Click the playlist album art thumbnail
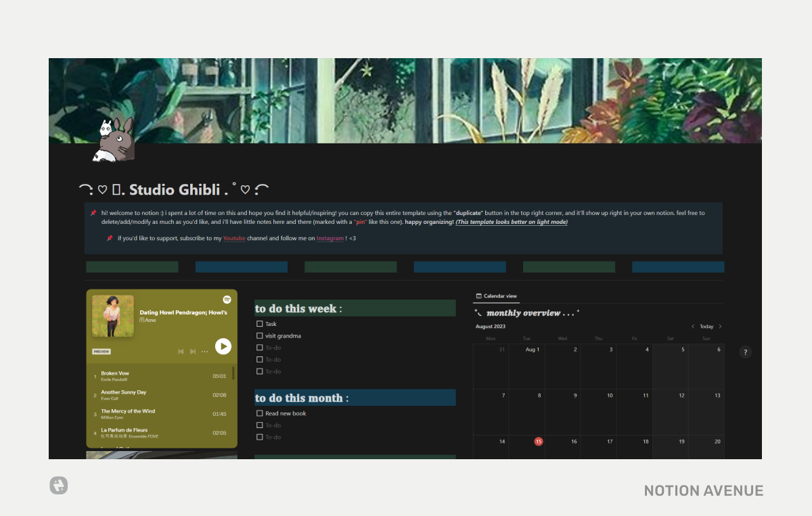Viewport: 812px width, 516px height. click(x=113, y=316)
